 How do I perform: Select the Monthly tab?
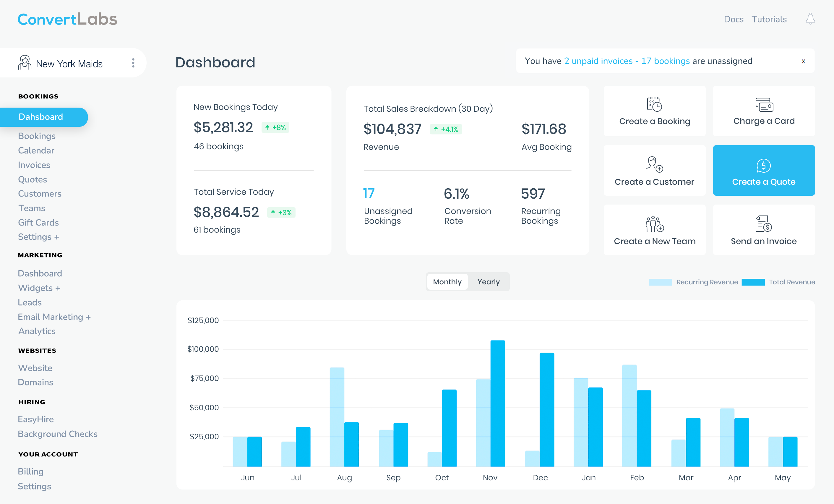point(447,281)
